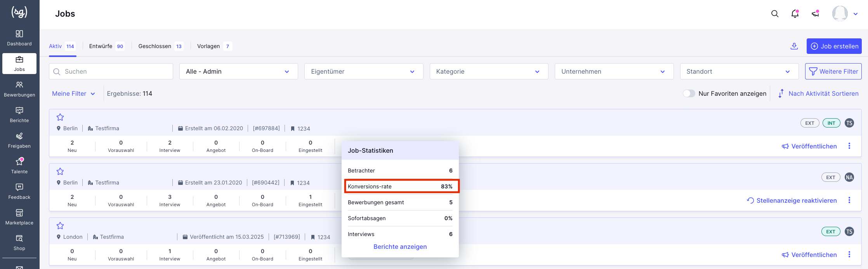Click the NA avatar on job #690442
The height and width of the screenshot is (269, 868).
coord(849,177)
